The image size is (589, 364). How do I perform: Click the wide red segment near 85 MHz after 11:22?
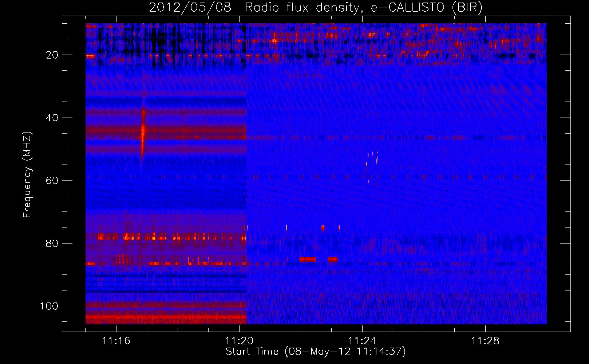308,259
